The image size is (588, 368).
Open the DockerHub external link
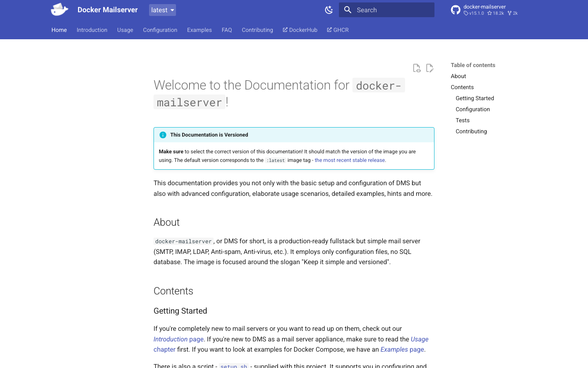pyautogui.click(x=300, y=29)
